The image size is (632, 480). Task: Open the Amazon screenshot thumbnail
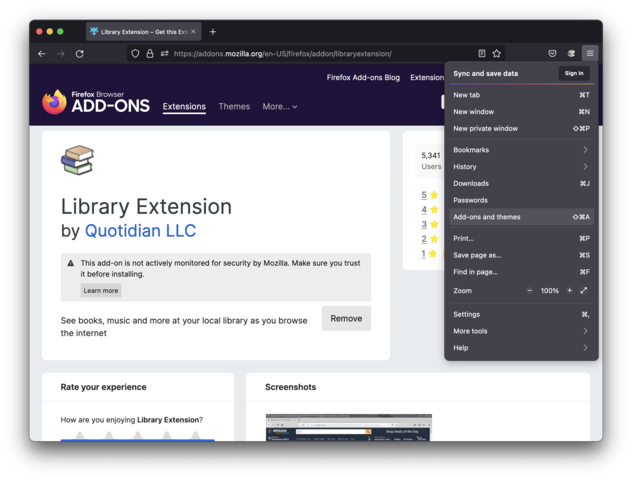point(349,427)
